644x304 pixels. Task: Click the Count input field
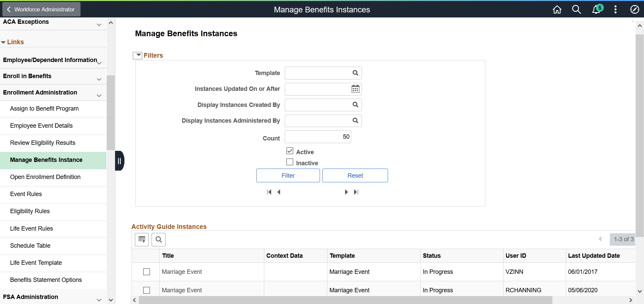(318, 137)
